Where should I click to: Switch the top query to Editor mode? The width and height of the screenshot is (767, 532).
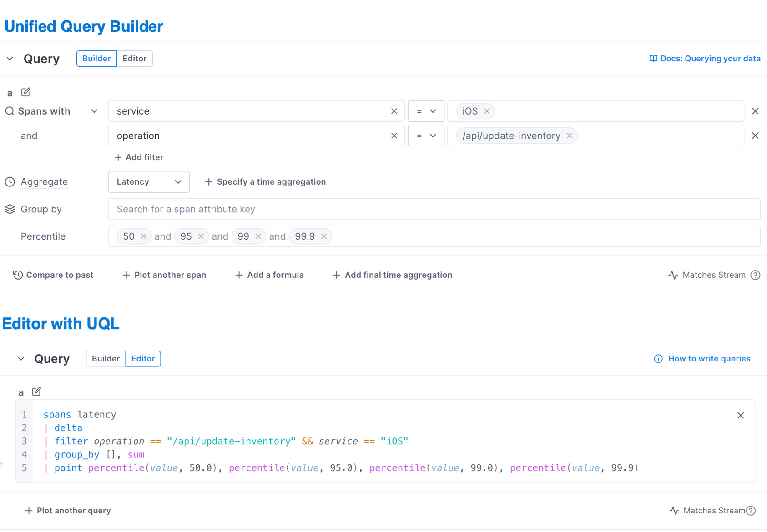[x=135, y=58]
